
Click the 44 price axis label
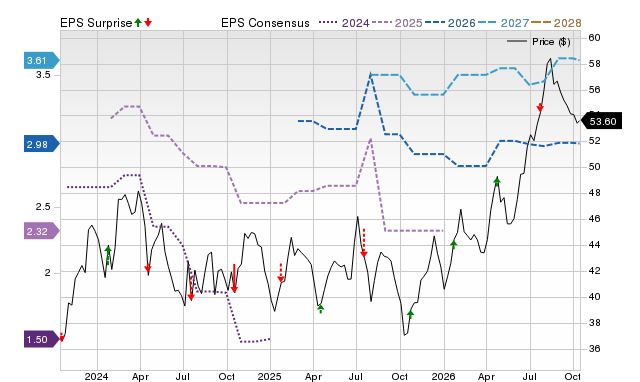pos(594,245)
